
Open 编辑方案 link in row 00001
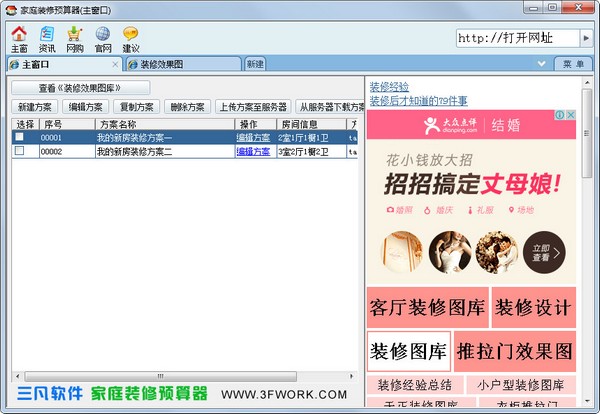coord(253,137)
